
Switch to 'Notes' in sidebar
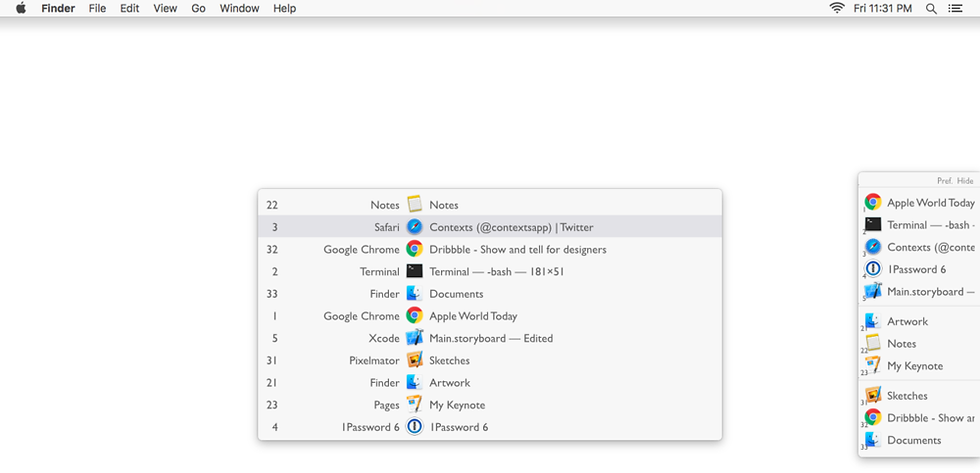(902, 344)
